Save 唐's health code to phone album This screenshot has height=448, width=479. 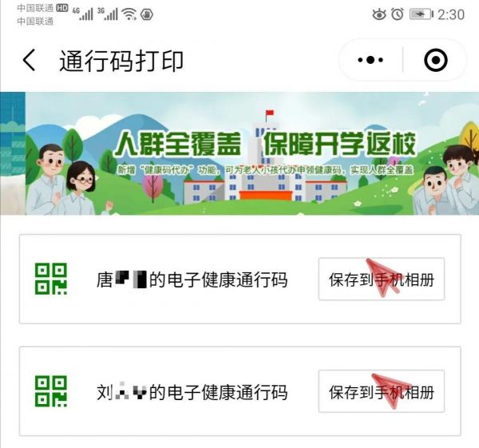click(382, 279)
